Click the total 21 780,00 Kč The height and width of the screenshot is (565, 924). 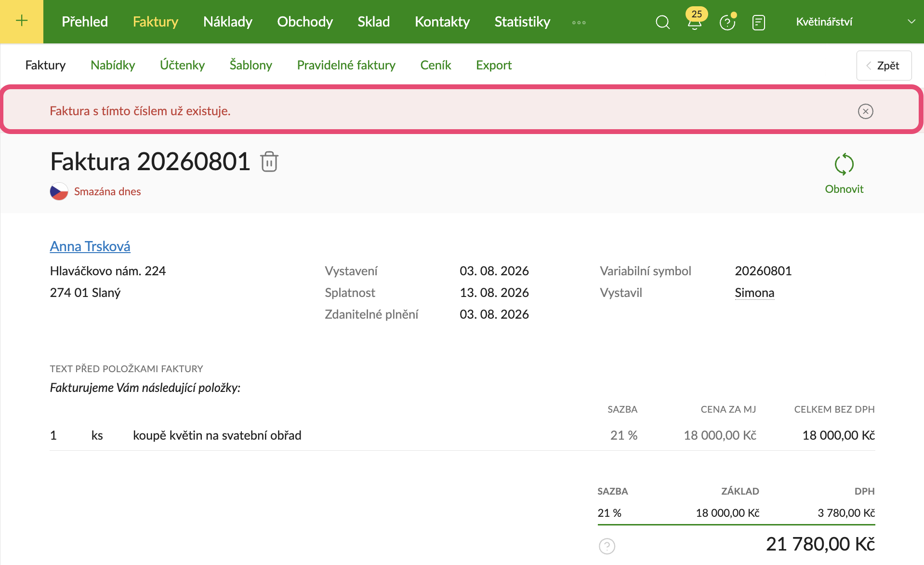(x=820, y=544)
